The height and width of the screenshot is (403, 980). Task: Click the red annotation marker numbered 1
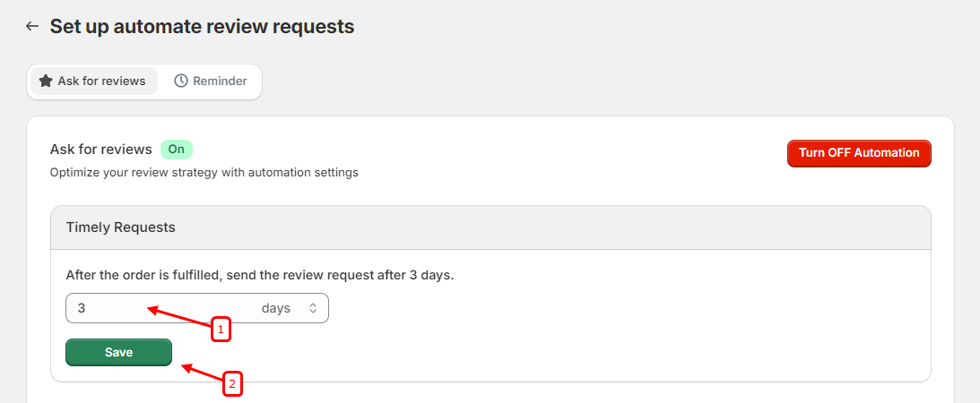coord(221,330)
